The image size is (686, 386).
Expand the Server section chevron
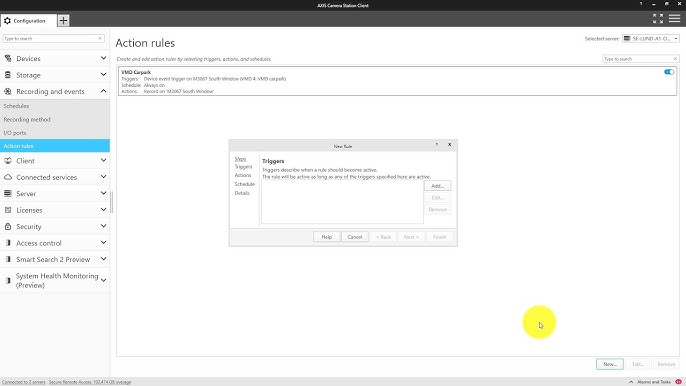103,193
